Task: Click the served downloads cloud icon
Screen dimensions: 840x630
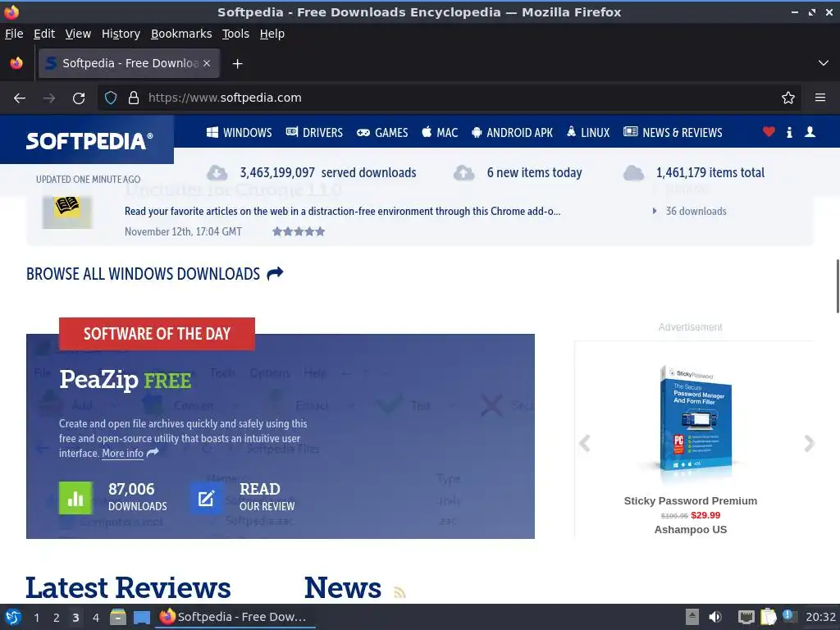Action: coord(217,173)
